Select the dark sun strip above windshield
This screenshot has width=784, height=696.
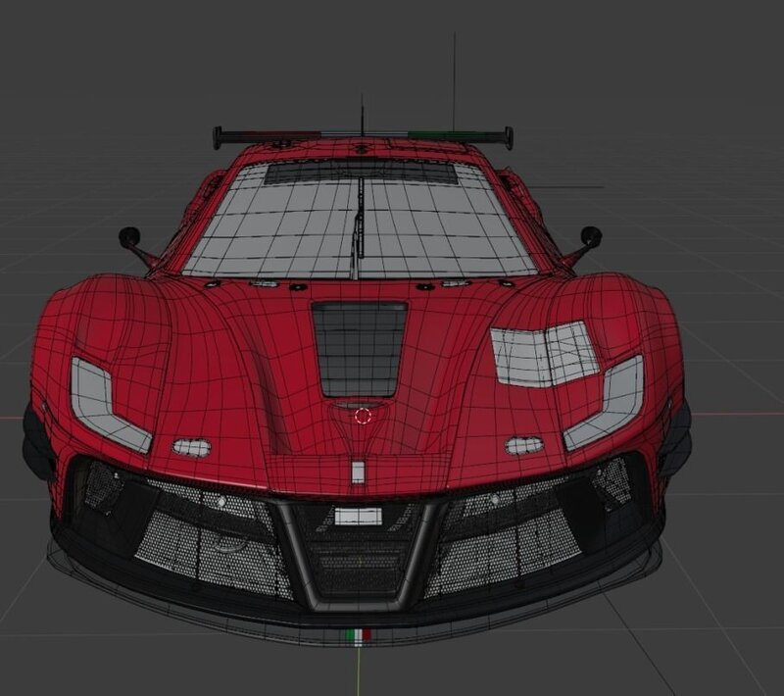[361, 174]
